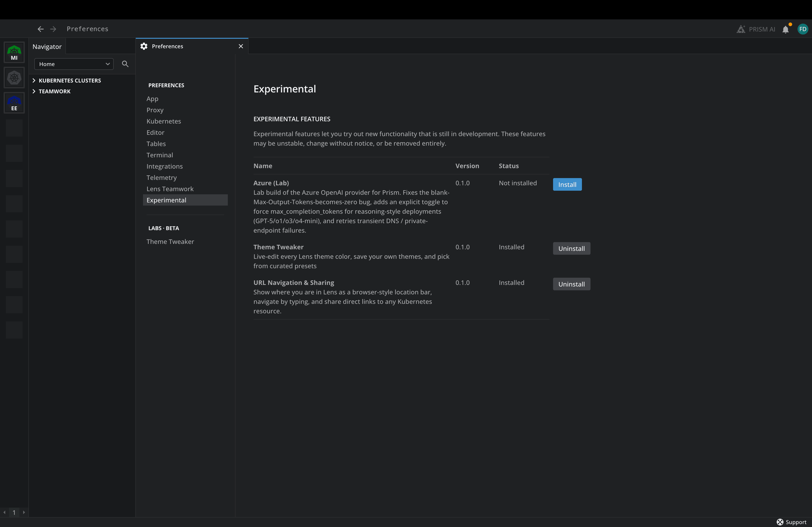Expand the Teamwork tree section
812x527 pixels.
pyautogui.click(x=51, y=91)
